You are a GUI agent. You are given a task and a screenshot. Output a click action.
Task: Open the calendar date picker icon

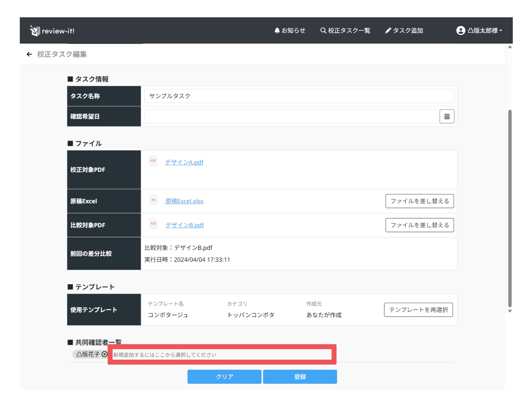[447, 116]
